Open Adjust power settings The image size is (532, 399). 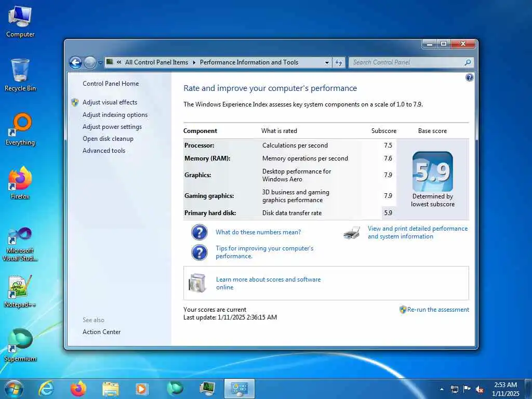[112, 127]
